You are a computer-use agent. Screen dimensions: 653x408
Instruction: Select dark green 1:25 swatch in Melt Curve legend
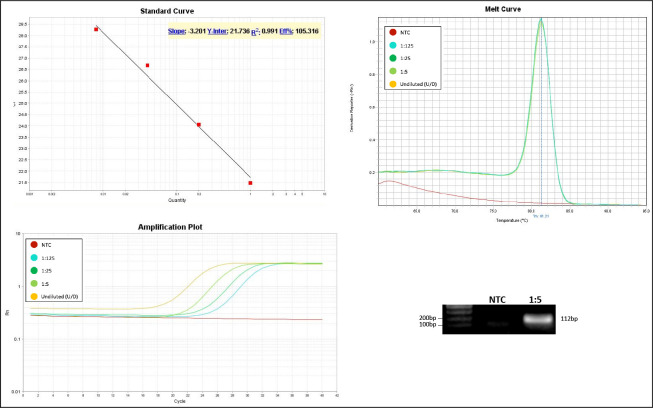391,60
